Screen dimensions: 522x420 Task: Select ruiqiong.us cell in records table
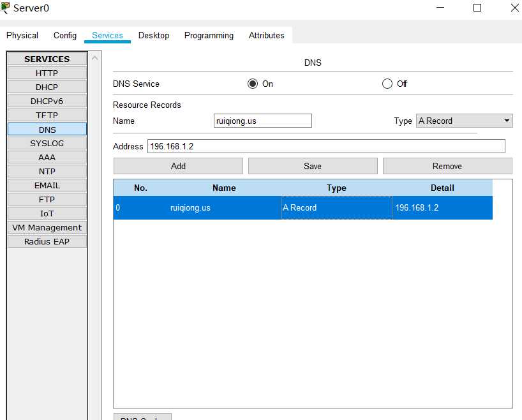(224, 208)
